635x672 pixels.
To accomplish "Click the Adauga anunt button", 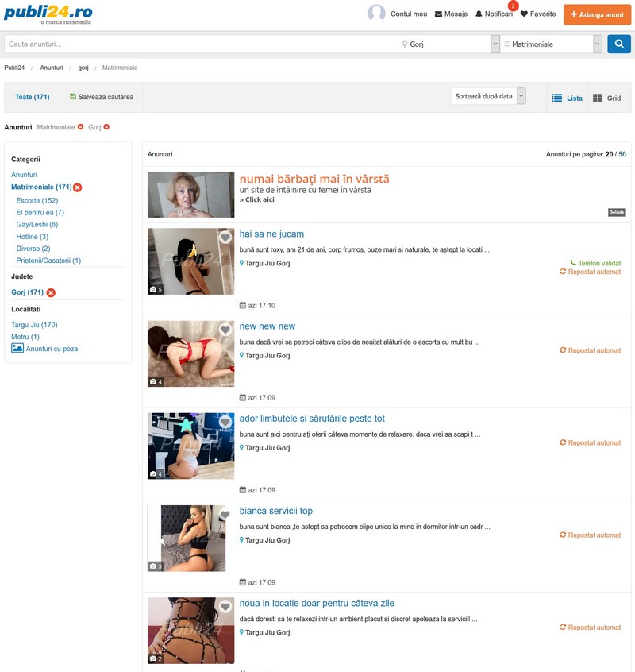I will (597, 14).
